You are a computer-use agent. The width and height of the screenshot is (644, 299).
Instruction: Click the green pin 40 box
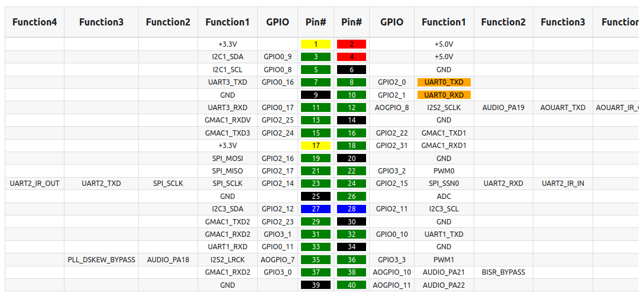[351, 285]
